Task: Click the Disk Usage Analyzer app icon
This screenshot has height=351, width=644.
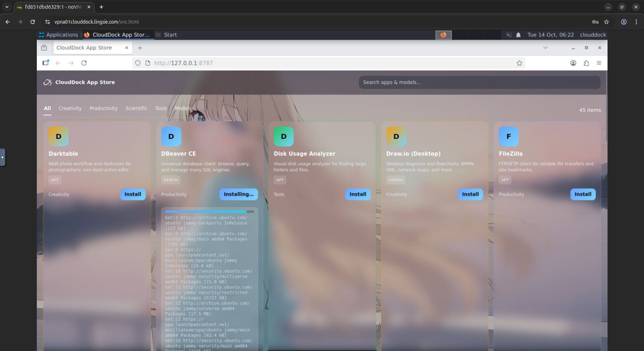Action: (x=283, y=136)
